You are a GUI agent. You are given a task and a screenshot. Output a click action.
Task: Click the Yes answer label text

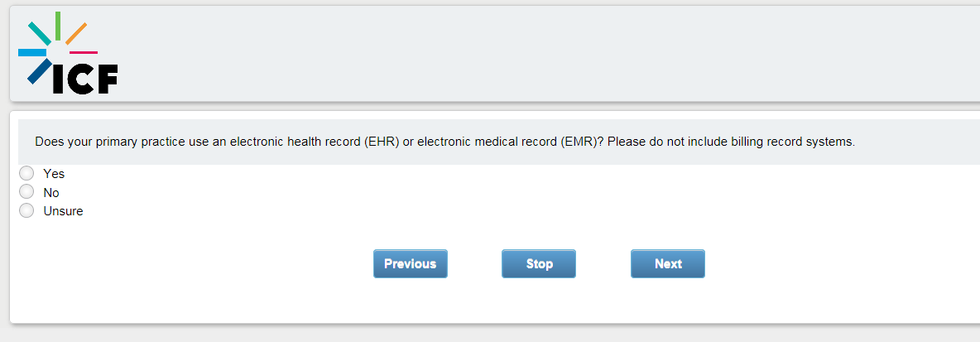pyautogui.click(x=54, y=174)
